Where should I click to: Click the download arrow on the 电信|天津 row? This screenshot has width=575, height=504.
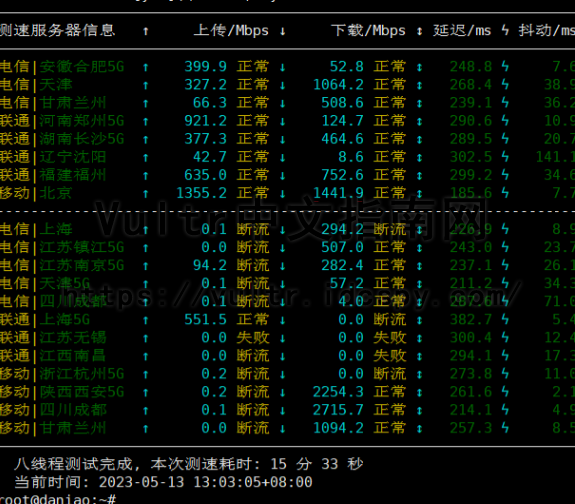click(x=282, y=85)
